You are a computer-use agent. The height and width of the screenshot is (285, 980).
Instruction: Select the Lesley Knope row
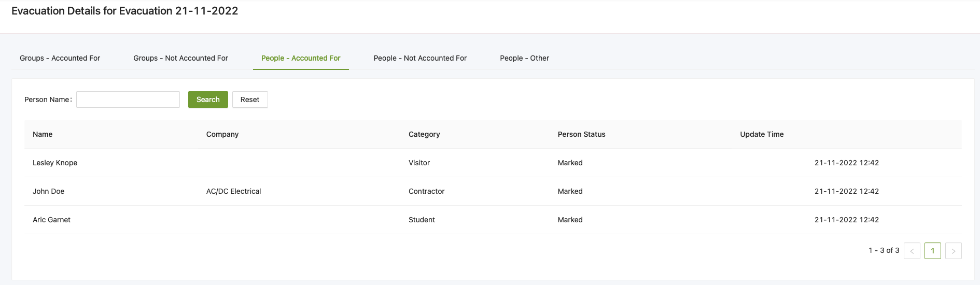point(55,163)
